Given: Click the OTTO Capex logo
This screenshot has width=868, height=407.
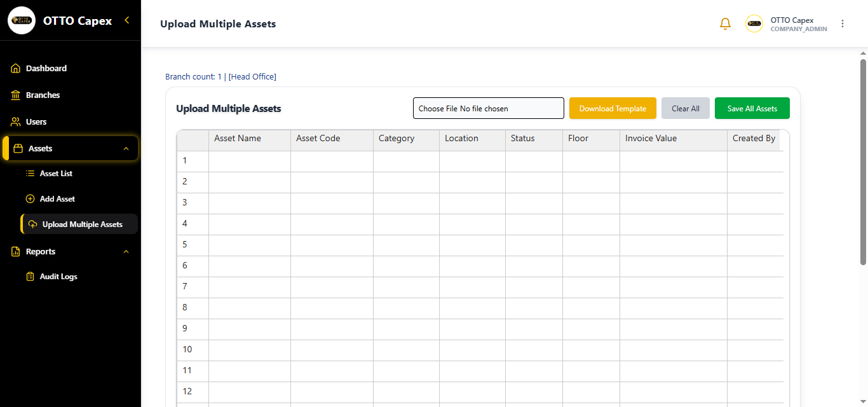Looking at the screenshot, I should tap(21, 20).
